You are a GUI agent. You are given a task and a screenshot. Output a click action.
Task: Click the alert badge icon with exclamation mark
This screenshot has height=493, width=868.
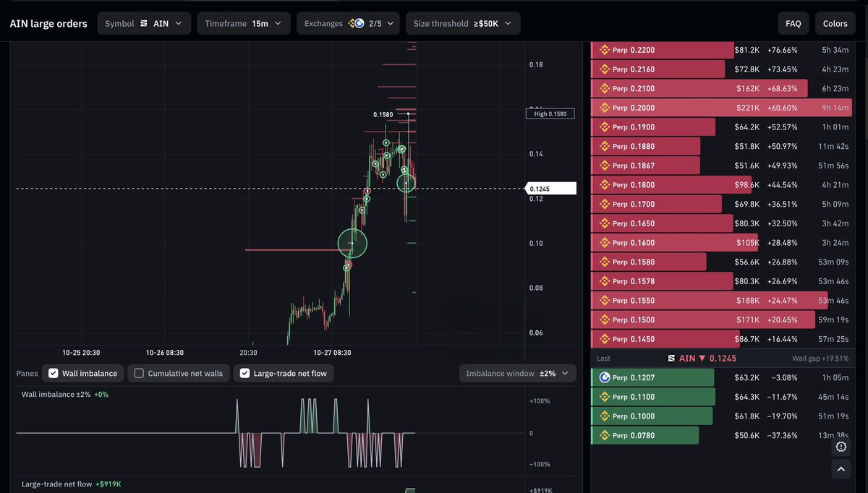click(841, 447)
